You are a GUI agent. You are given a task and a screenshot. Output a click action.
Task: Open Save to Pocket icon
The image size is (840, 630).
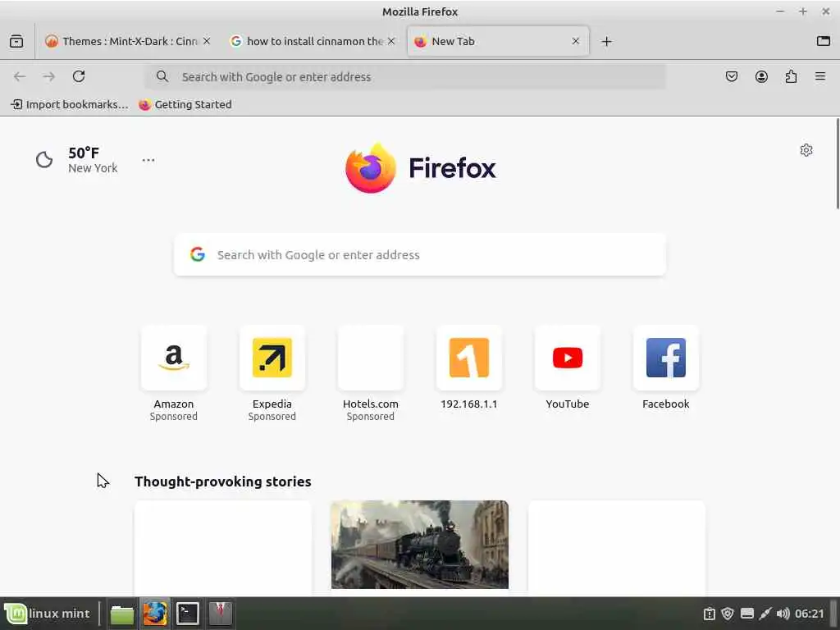coord(731,76)
